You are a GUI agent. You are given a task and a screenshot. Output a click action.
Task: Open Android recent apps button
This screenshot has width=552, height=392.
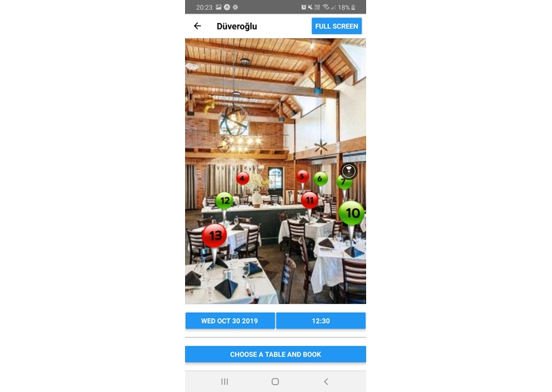click(x=225, y=382)
